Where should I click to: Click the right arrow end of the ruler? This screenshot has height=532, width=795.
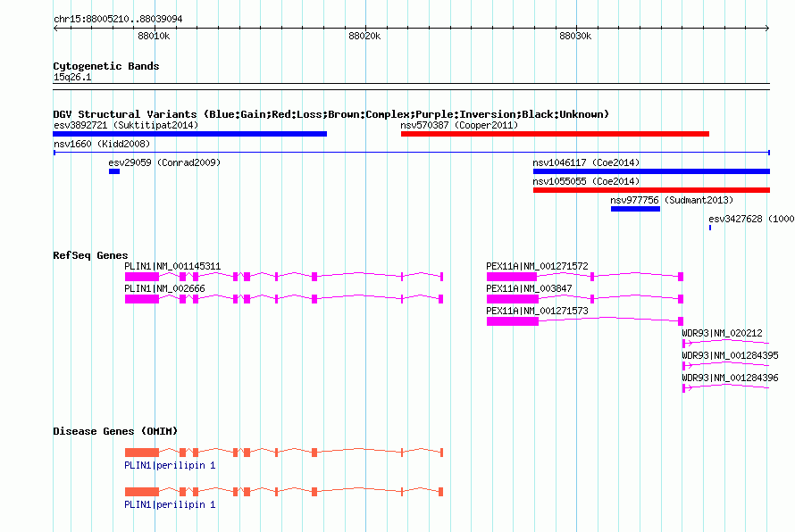click(x=767, y=28)
